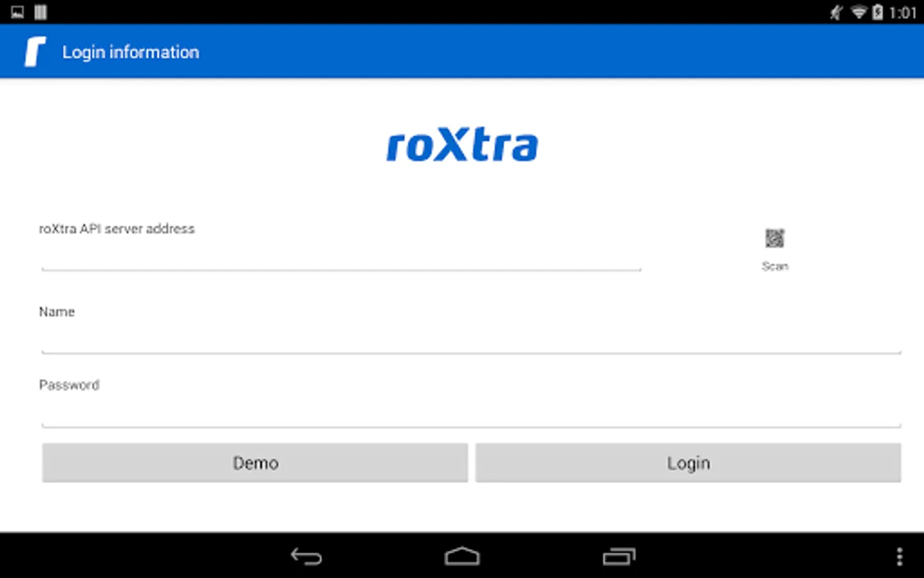Click the 'Password' label

tap(69, 385)
